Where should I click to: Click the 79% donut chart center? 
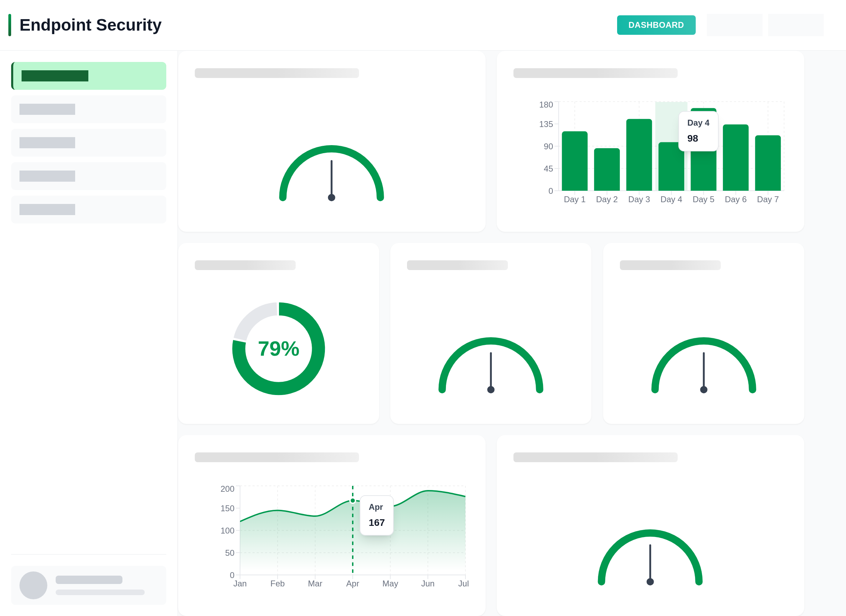tap(279, 348)
